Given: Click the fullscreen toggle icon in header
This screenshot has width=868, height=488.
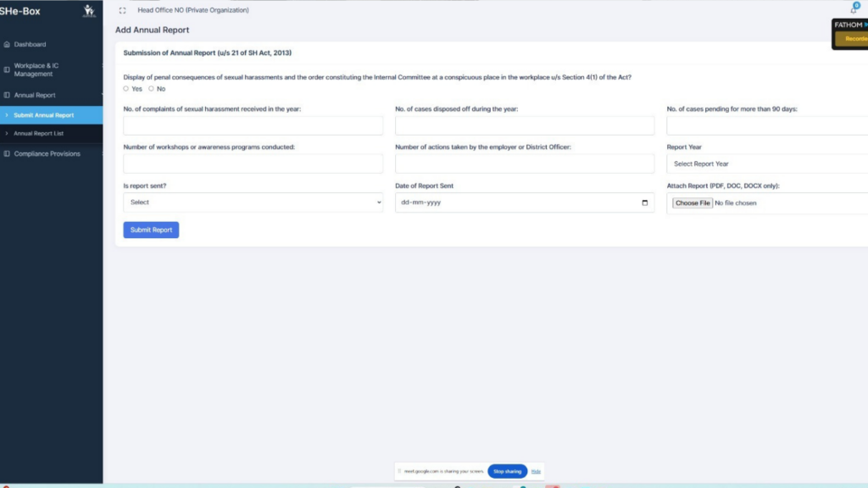Looking at the screenshot, I should [x=123, y=11].
